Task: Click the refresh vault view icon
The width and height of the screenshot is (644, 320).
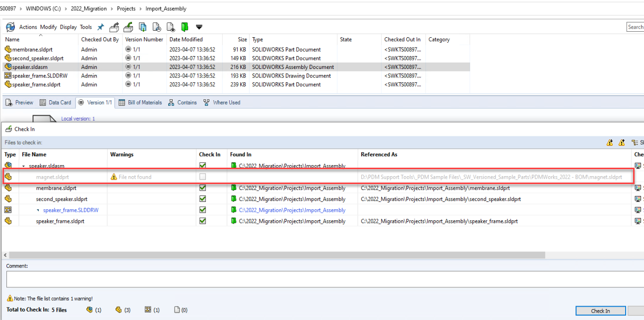Action: coord(10,27)
